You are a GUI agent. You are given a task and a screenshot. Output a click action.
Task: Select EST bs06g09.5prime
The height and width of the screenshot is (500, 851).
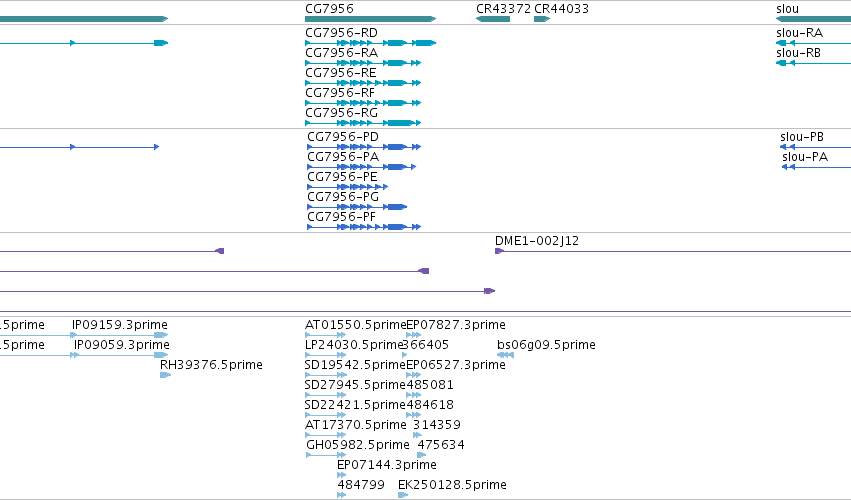click(505, 355)
